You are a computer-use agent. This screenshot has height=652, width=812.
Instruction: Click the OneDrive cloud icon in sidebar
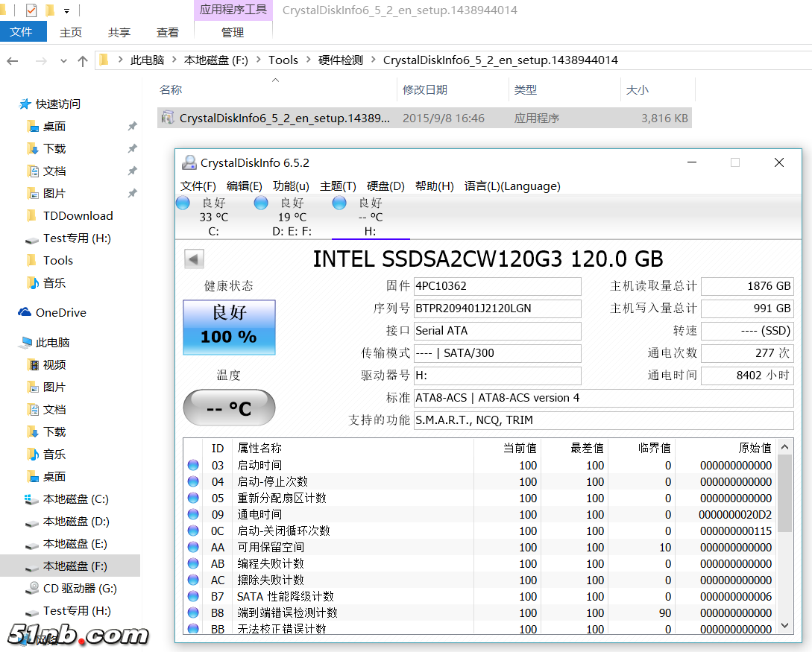[x=25, y=313]
